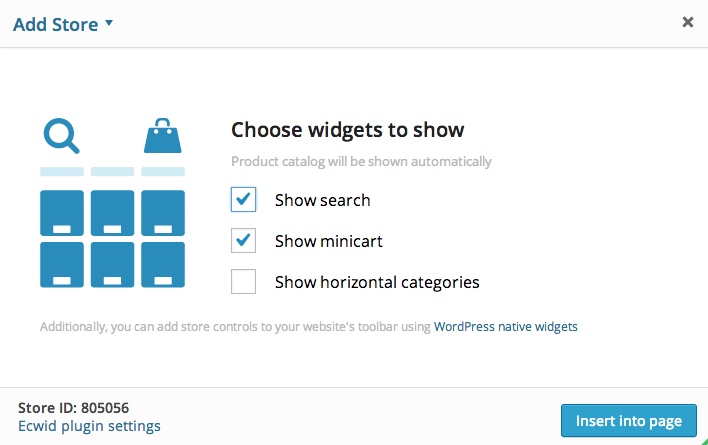Click the Show search label text
The width and height of the screenshot is (708, 445).
pyautogui.click(x=323, y=200)
